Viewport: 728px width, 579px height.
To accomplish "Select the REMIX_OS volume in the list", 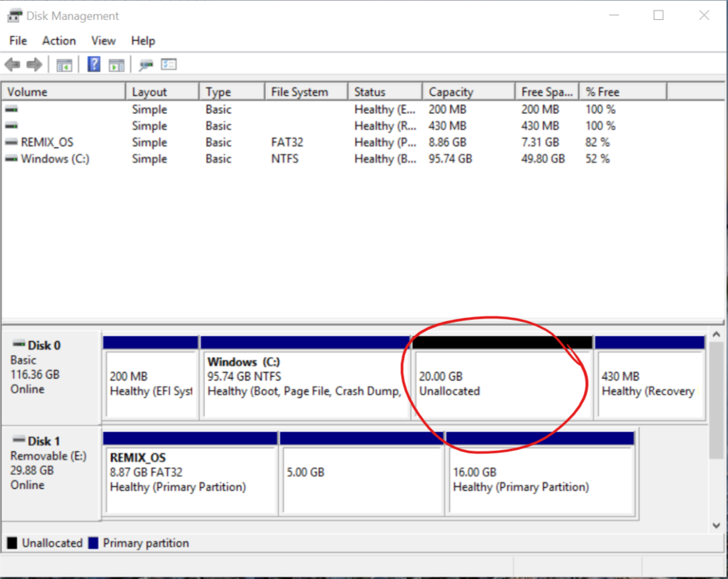I will click(x=47, y=142).
